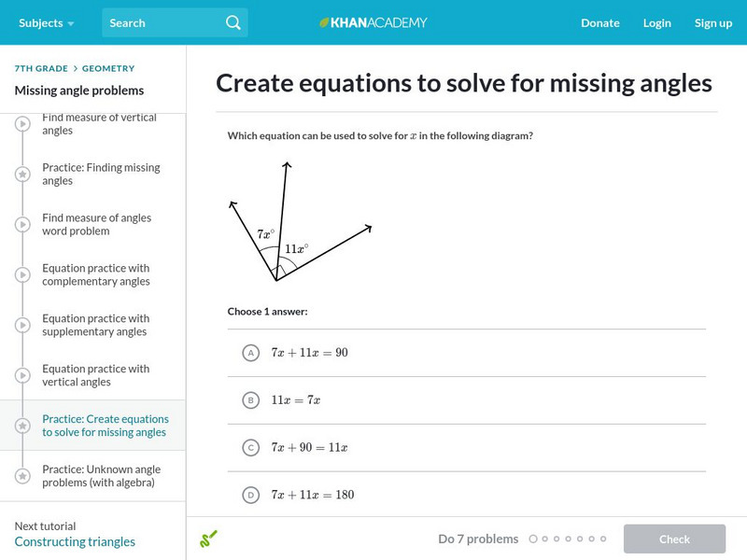Select answer A: 7x + 11x = 90

(250, 353)
